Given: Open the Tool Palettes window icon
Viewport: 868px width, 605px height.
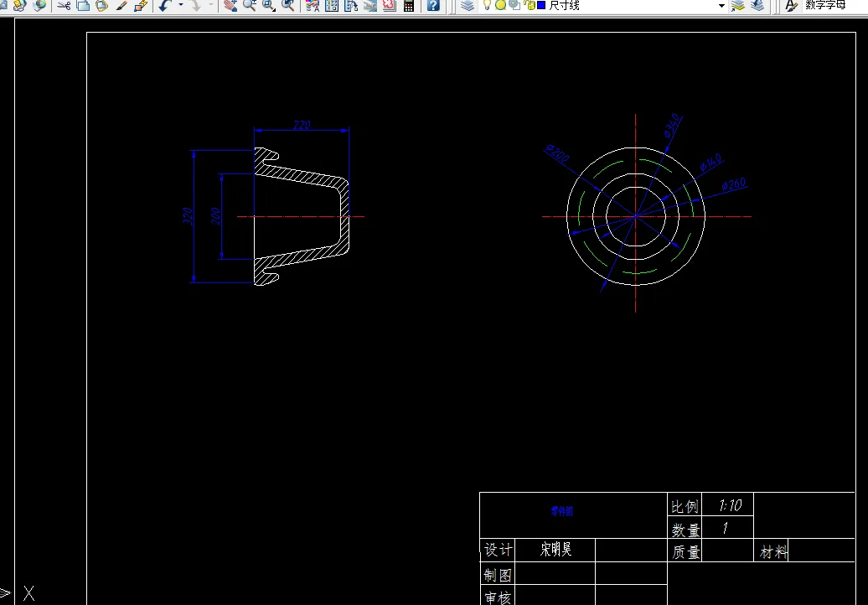Looking at the screenshot, I should click(351, 6).
